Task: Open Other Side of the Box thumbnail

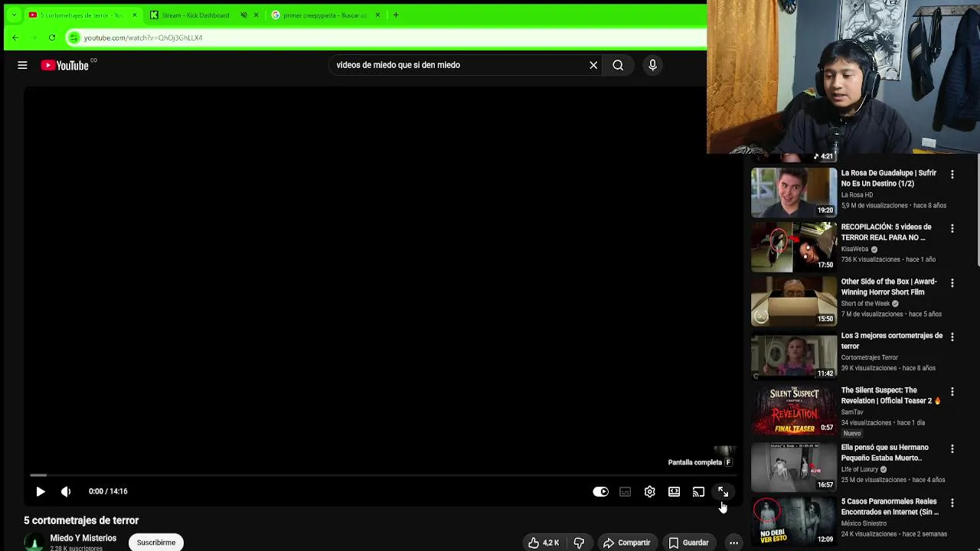Action: coord(794,302)
